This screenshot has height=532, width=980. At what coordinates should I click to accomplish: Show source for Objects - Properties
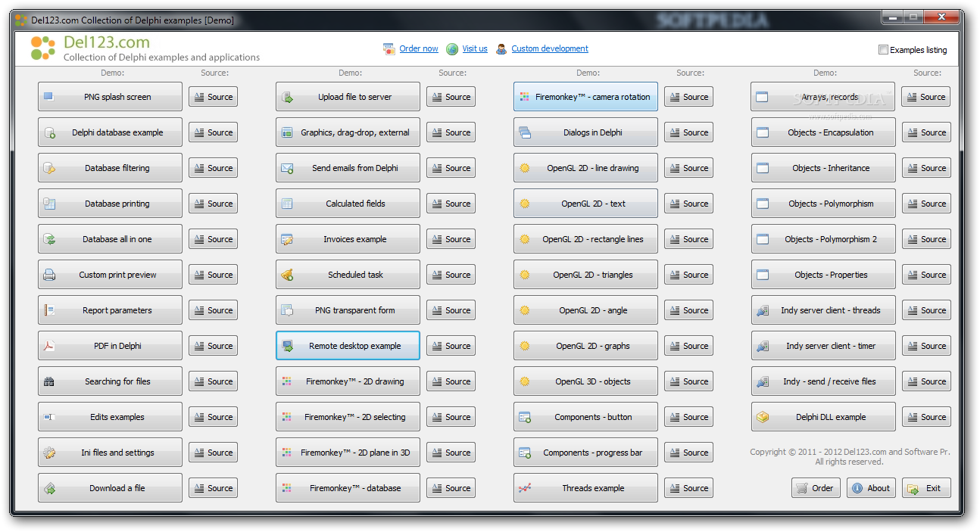tap(926, 275)
